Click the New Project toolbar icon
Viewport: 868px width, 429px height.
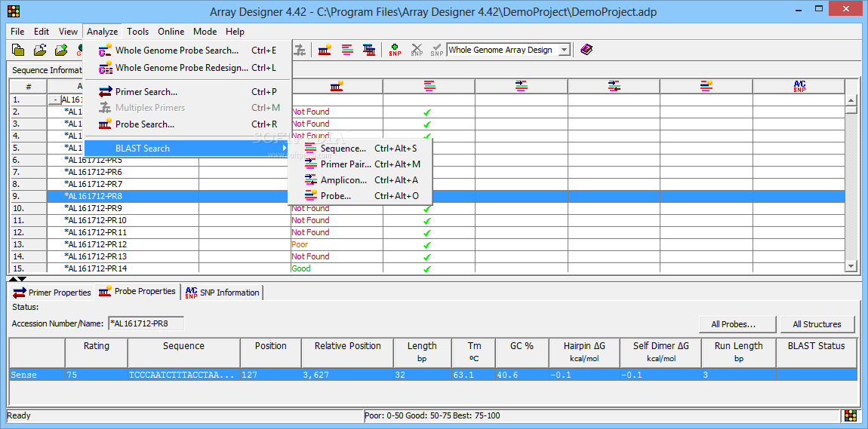18,51
